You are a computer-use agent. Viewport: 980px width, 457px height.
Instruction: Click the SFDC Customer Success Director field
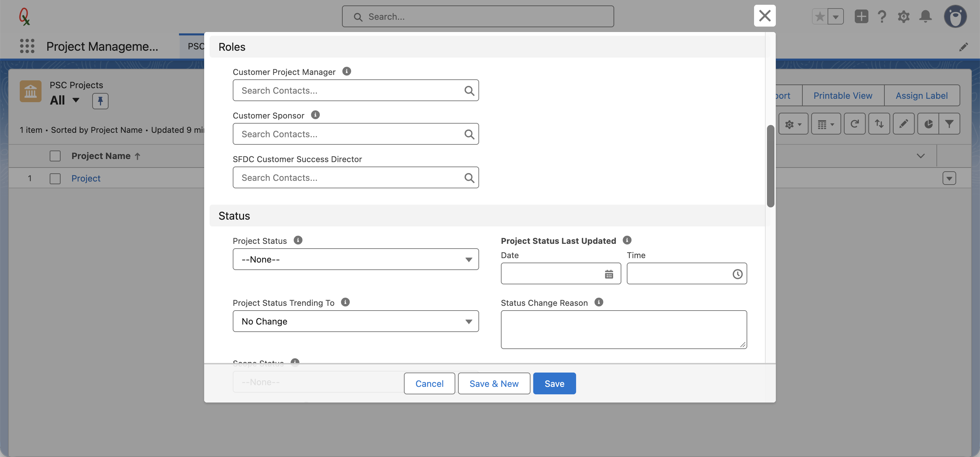[355, 177]
